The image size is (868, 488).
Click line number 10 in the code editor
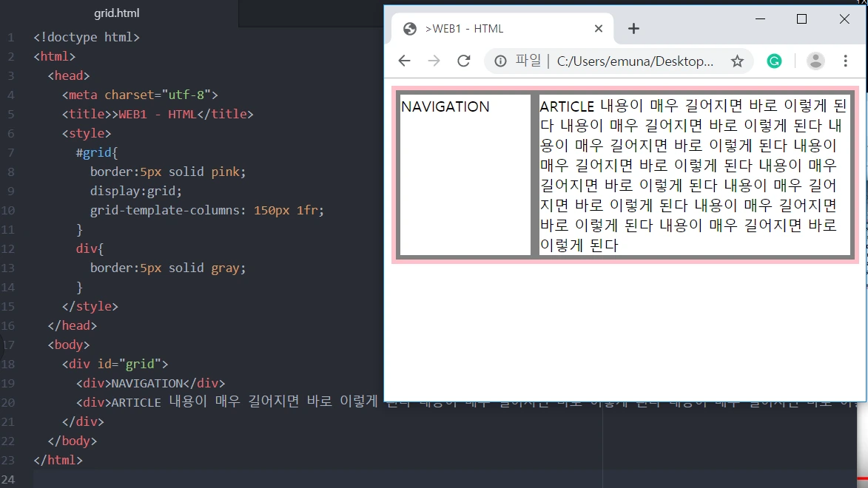click(x=10, y=210)
